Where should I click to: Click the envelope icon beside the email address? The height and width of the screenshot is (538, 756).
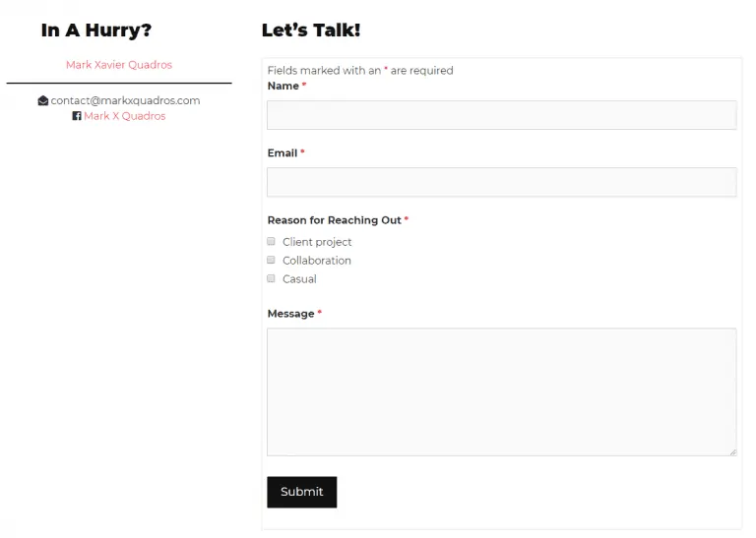pos(43,100)
